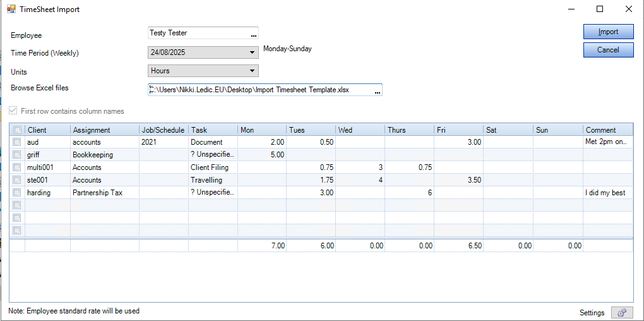The image size is (644, 321).
Task: Click Monday value 5.00 in griff row
Action: (x=262, y=155)
